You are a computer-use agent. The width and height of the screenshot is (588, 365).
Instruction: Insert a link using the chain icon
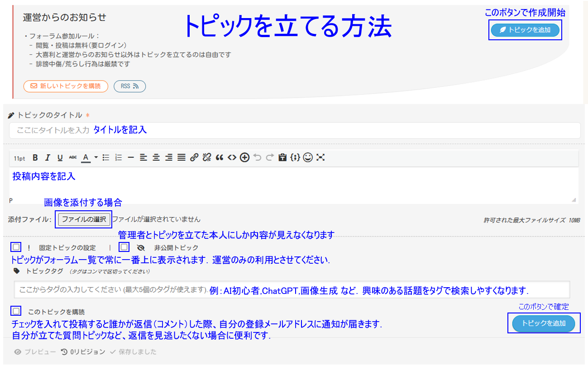(x=194, y=157)
